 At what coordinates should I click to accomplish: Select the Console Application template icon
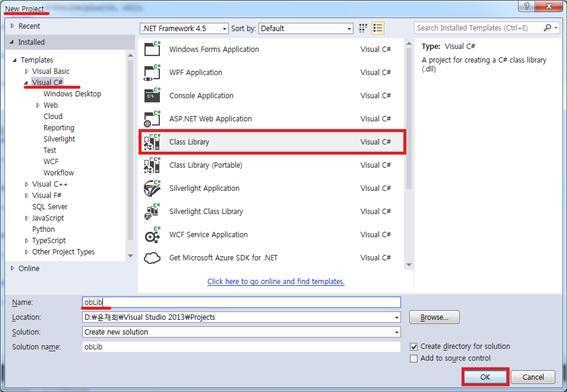pyautogui.click(x=152, y=95)
